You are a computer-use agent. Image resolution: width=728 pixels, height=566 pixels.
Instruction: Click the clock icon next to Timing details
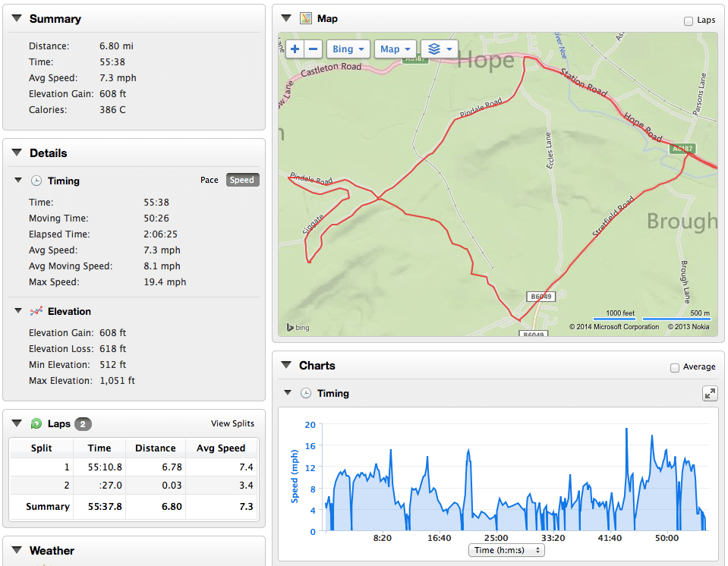pos(36,181)
